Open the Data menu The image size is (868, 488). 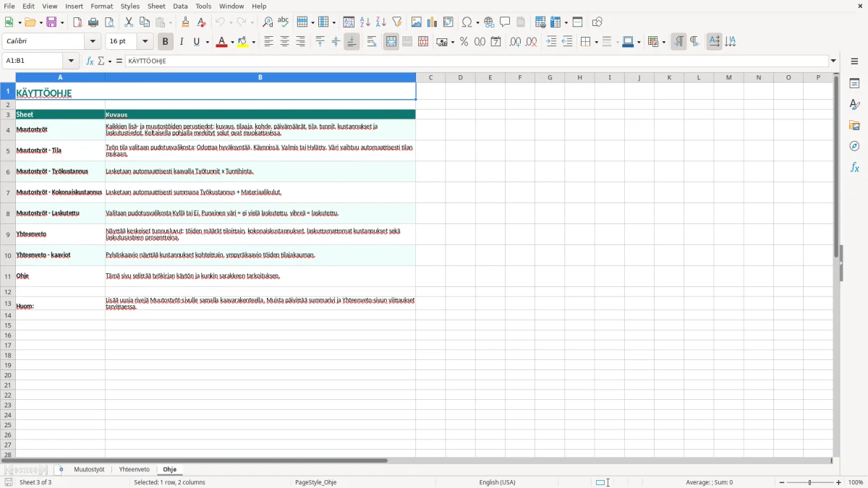pos(180,6)
